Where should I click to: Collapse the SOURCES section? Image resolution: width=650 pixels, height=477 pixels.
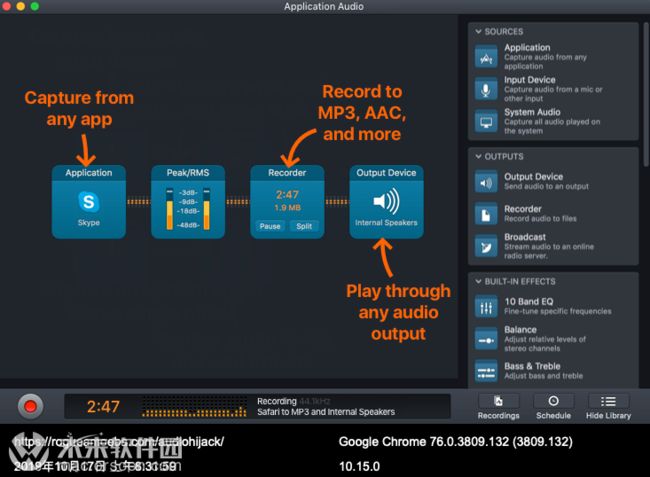[x=478, y=31]
